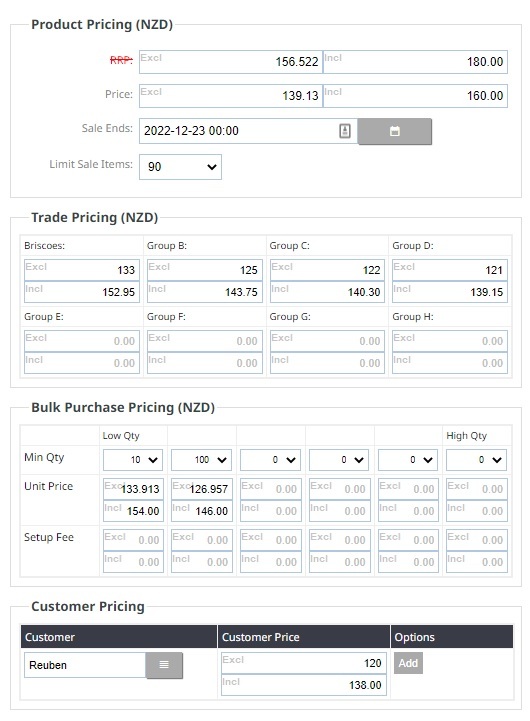Click the Customer Price Excl field showing 120
Screen dimensions: 530x721
click(x=304, y=663)
